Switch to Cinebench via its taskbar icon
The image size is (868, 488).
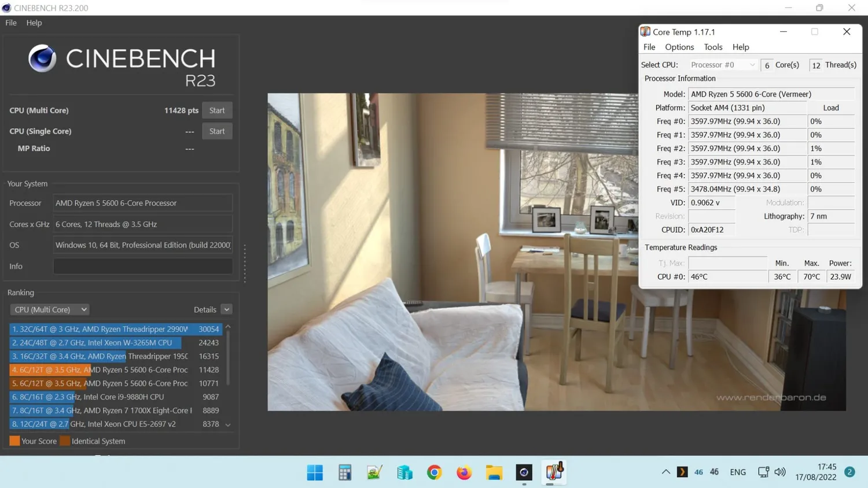pos(524,472)
